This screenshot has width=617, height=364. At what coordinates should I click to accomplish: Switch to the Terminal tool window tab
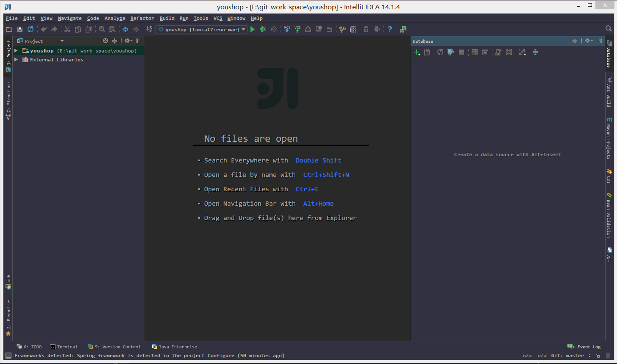[64, 347]
